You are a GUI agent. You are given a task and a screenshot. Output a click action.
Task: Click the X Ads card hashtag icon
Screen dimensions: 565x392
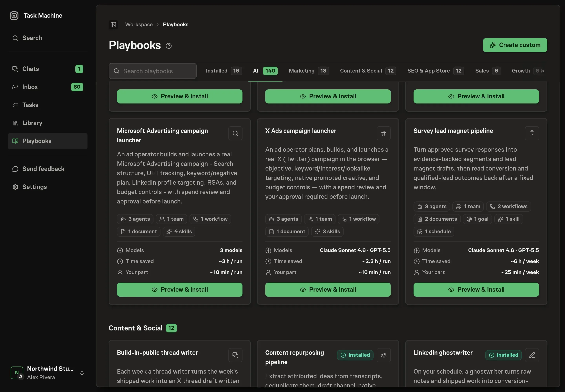pyautogui.click(x=384, y=133)
